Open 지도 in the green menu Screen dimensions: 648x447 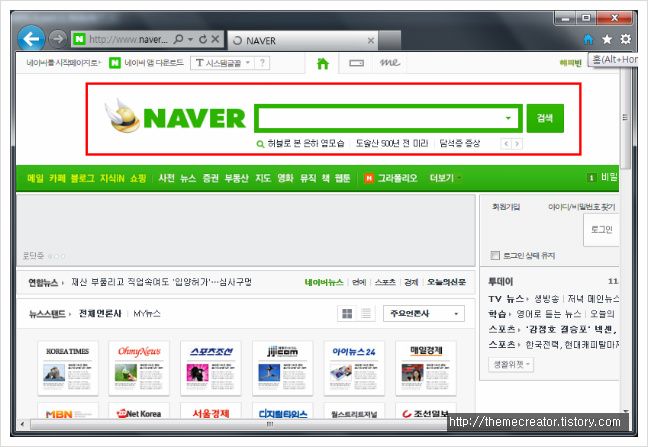coord(263,178)
